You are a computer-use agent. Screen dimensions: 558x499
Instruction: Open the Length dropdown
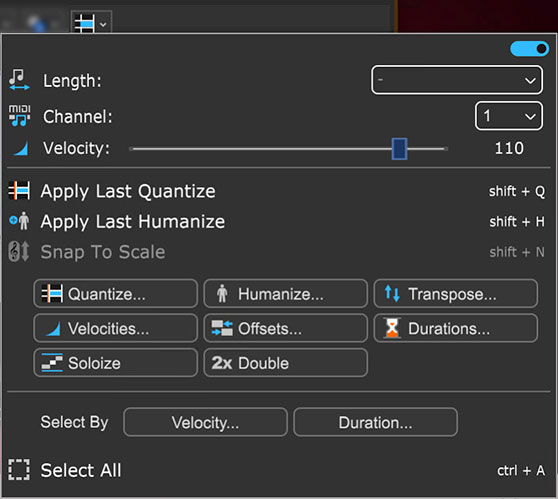[457, 80]
